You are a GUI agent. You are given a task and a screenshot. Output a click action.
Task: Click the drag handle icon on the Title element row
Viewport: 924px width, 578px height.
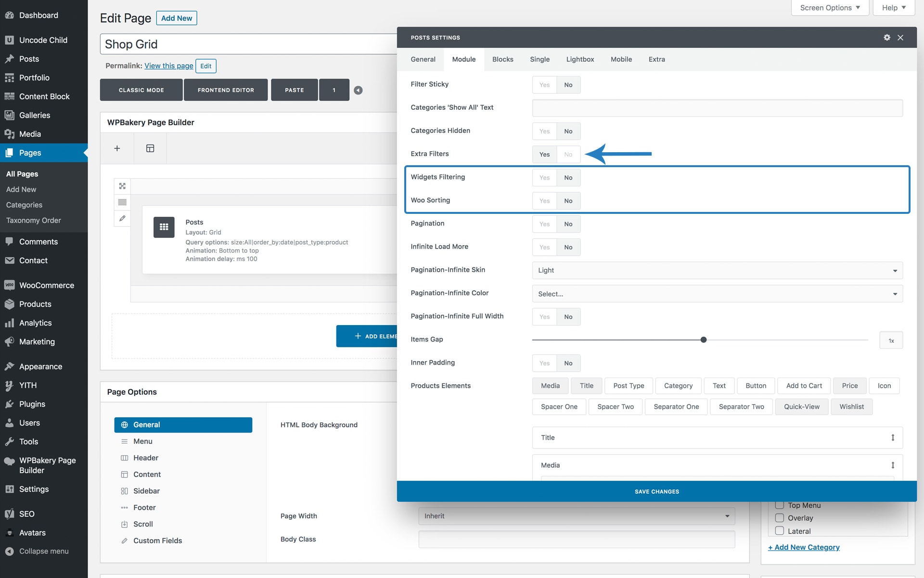pos(892,437)
